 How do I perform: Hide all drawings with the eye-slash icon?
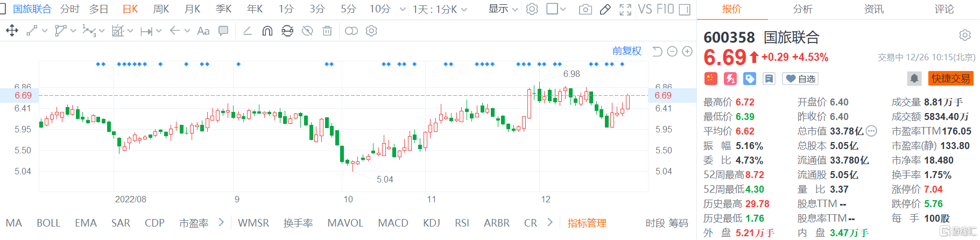point(307,31)
